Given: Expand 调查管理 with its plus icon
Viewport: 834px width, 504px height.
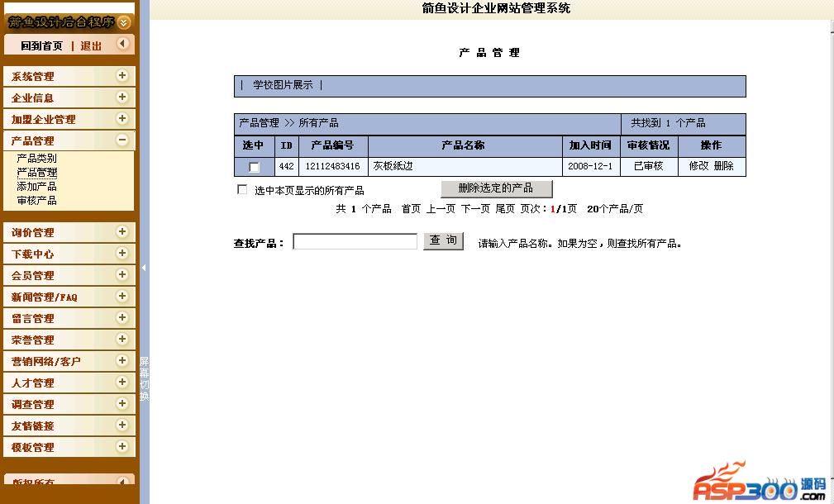Looking at the screenshot, I should click(122, 403).
